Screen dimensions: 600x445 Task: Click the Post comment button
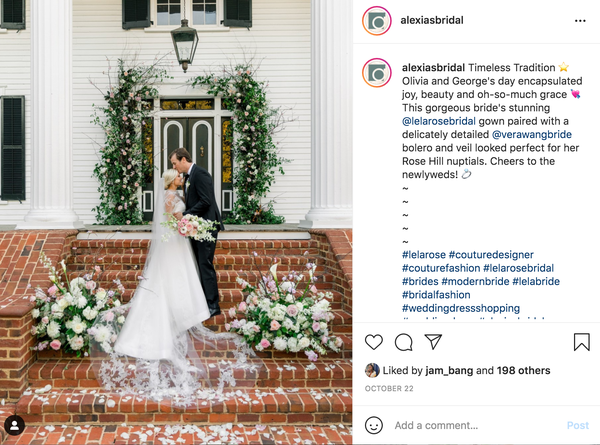(577, 425)
